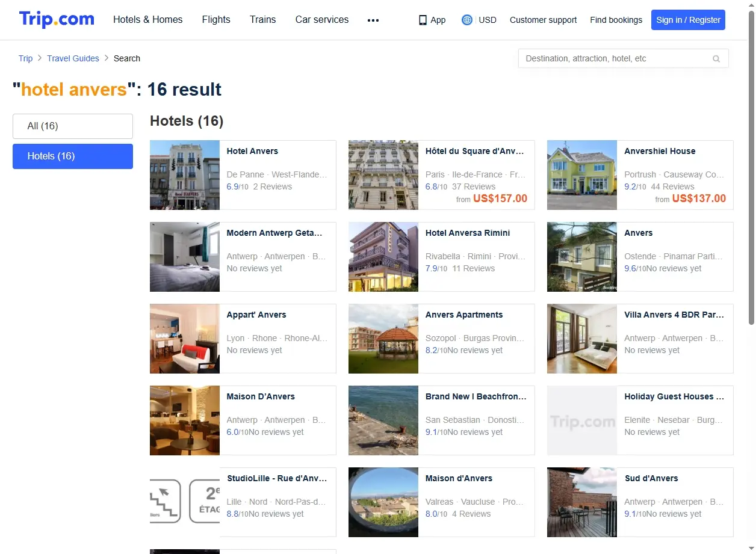Open Anvers Apartments gazebo photo
The width and height of the screenshot is (756, 554).
tap(383, 339)
